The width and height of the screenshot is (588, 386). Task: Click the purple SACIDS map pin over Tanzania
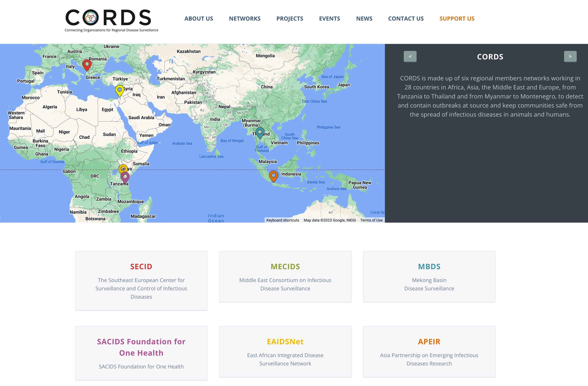pos(125,178)
